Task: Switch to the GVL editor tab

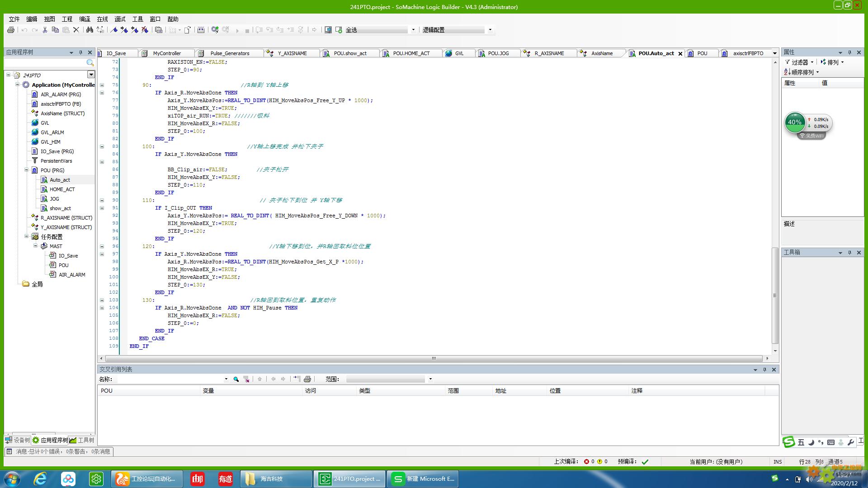Action: click(x=459, y=53)
